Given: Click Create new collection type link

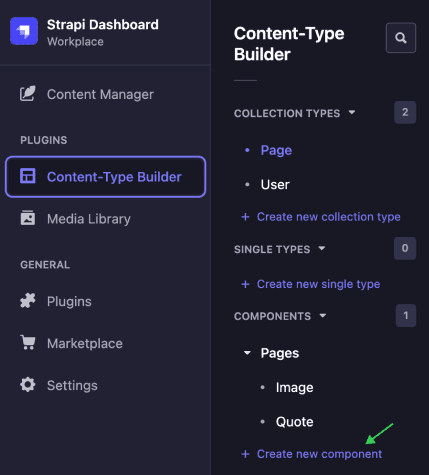Looking at the screenshot, I should click(329, 217).
